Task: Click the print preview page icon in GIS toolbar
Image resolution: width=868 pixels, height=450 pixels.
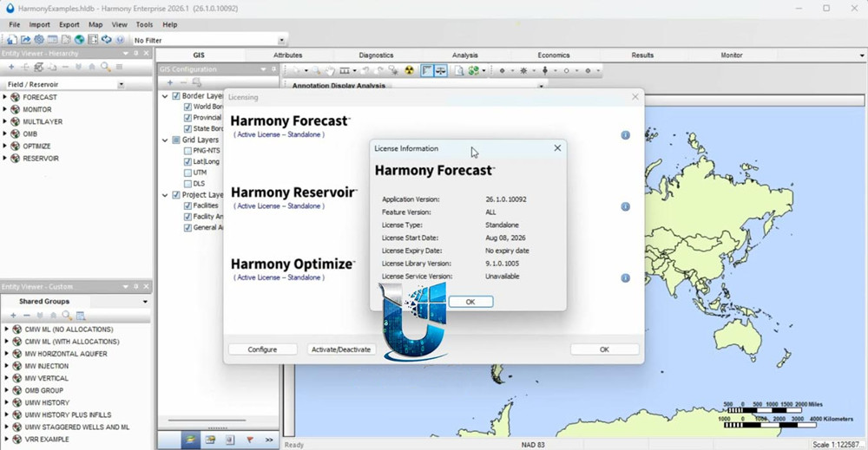Action: (x=459, y=70)
